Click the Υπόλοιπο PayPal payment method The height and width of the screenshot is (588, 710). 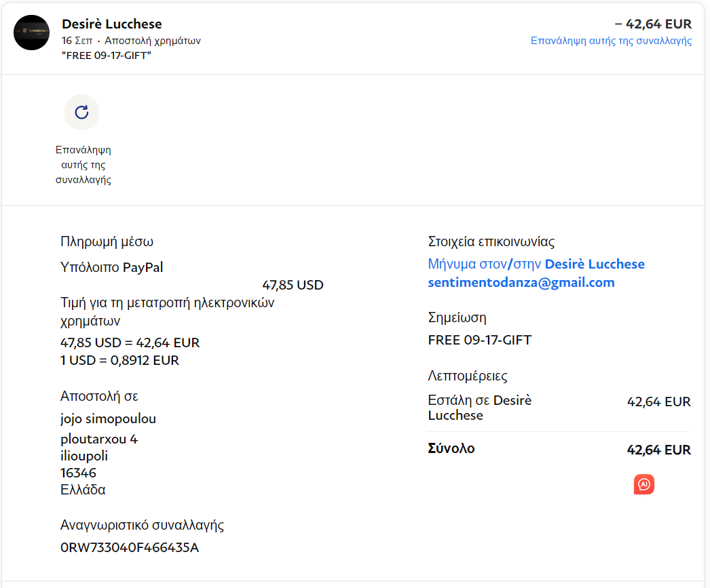(x=111, y=267)
